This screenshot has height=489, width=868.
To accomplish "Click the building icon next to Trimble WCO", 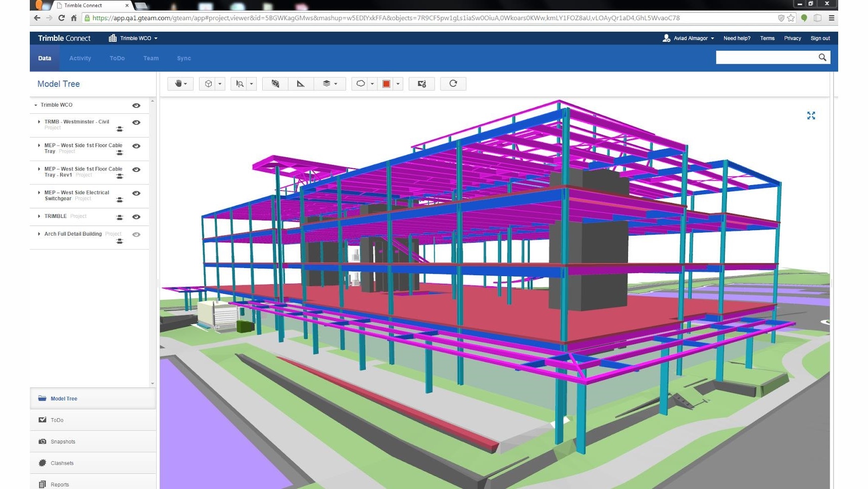I will coord(113,38).
